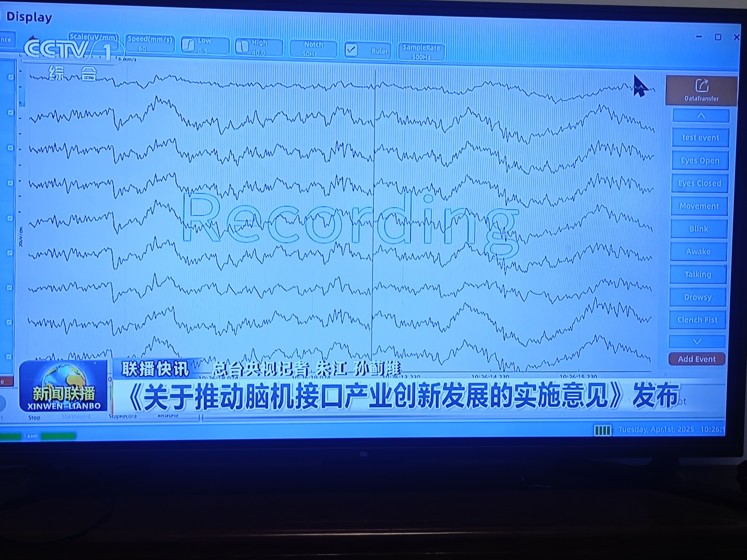Minimize the Display window

click(x=699, y=36)
